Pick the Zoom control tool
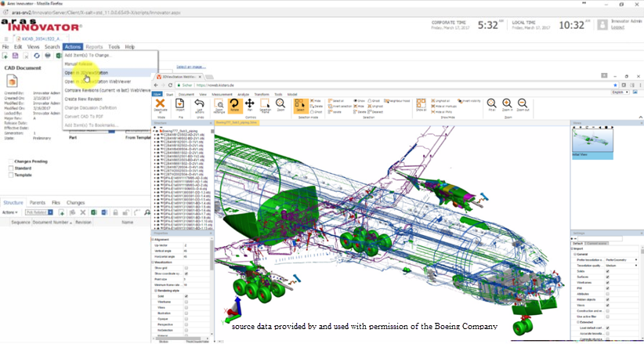This screenshot has width=644, height=344. click(280, 105)
